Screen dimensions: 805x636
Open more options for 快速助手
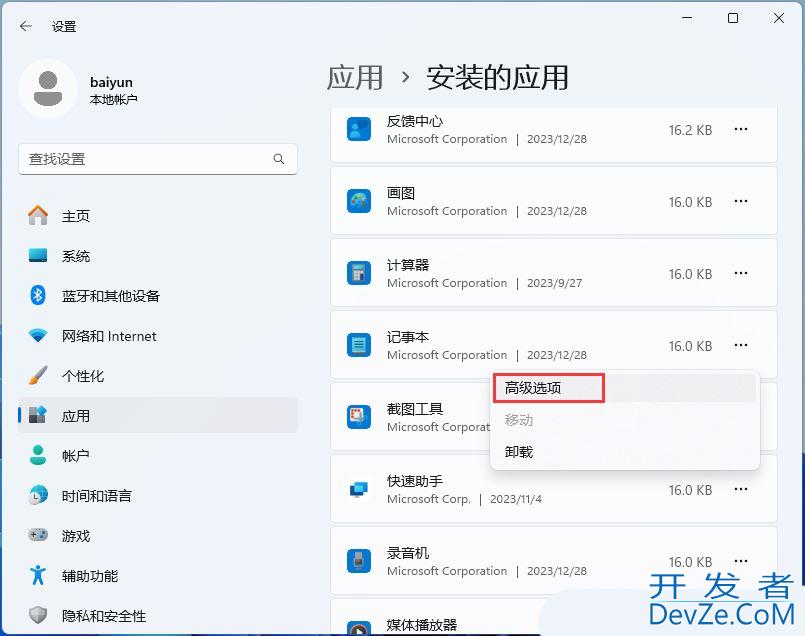[x=741, y=489]
